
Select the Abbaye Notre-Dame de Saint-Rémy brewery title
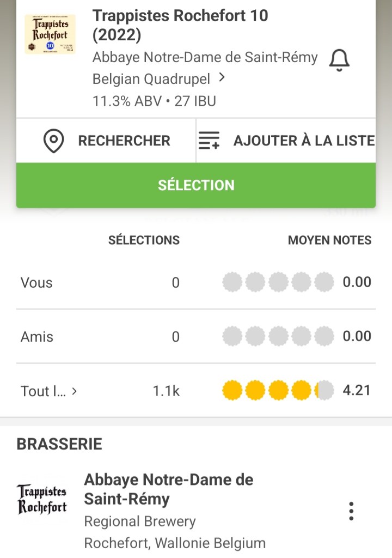pyautogui.click(x=168, y=489)
